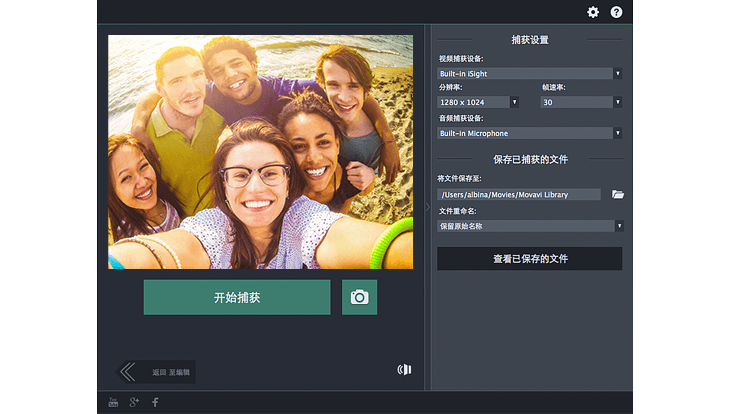The height and width of the screenshot is (414, 730).
Task: Open the Facebook icon in the footer
Action: [155, 402]
